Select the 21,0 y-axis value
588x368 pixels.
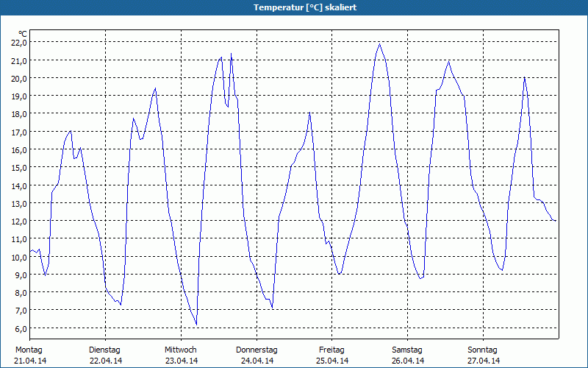19,61
